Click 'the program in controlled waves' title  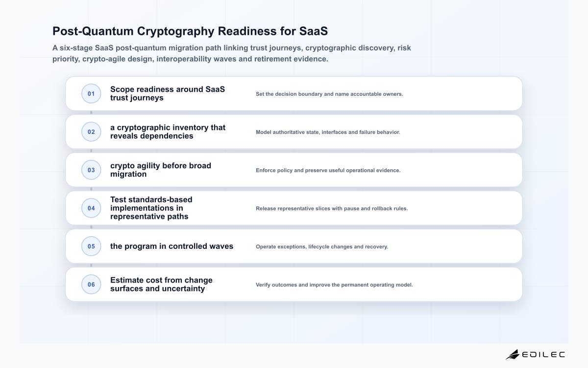click(172, 246)
